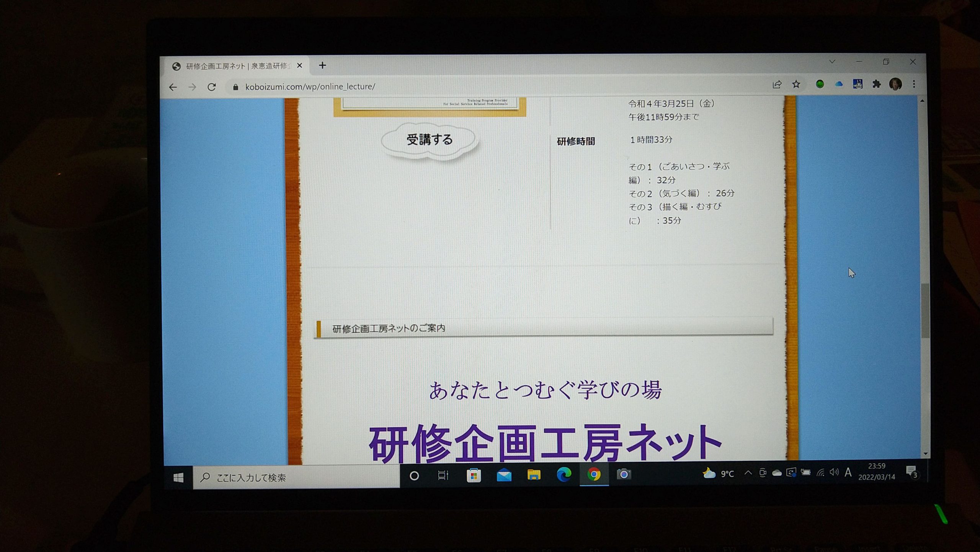The width and height of the screenshot is (980, 552).
Task: Open a new tab with plus button
Action: (x=322, y=65)
